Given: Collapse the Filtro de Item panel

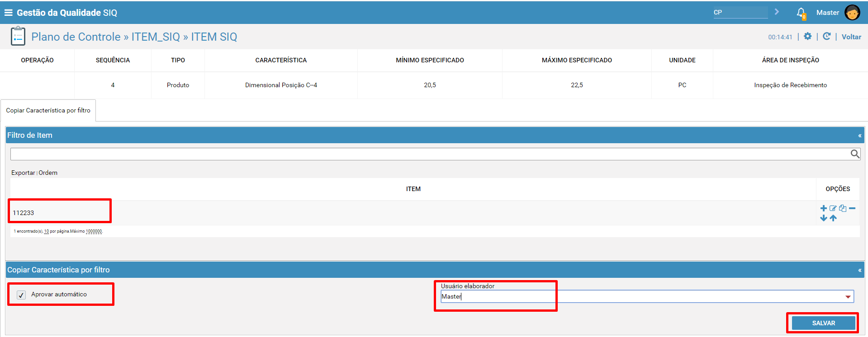Looking at the screenshot, I should tap(859, 136).
